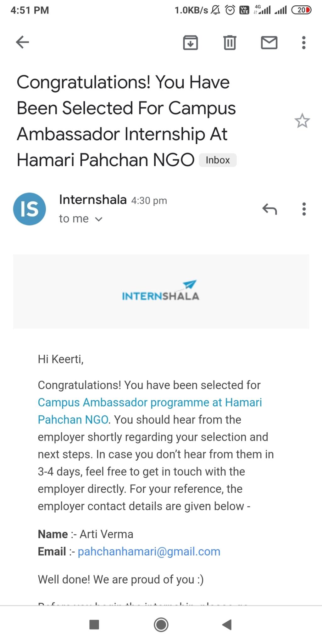Reply to the Internshala message
Viewport: 322px width, 644px height.
point(269,209)
